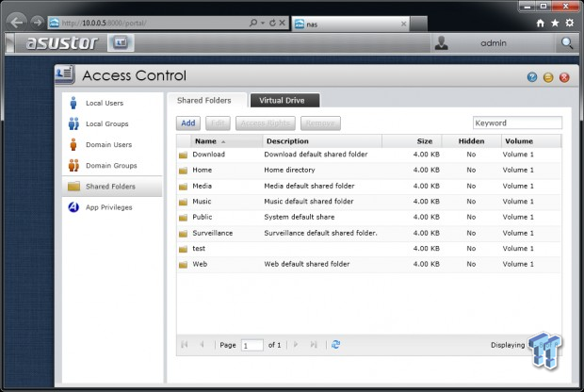
Task: Open a new blank browser tab
Action: 418,24
